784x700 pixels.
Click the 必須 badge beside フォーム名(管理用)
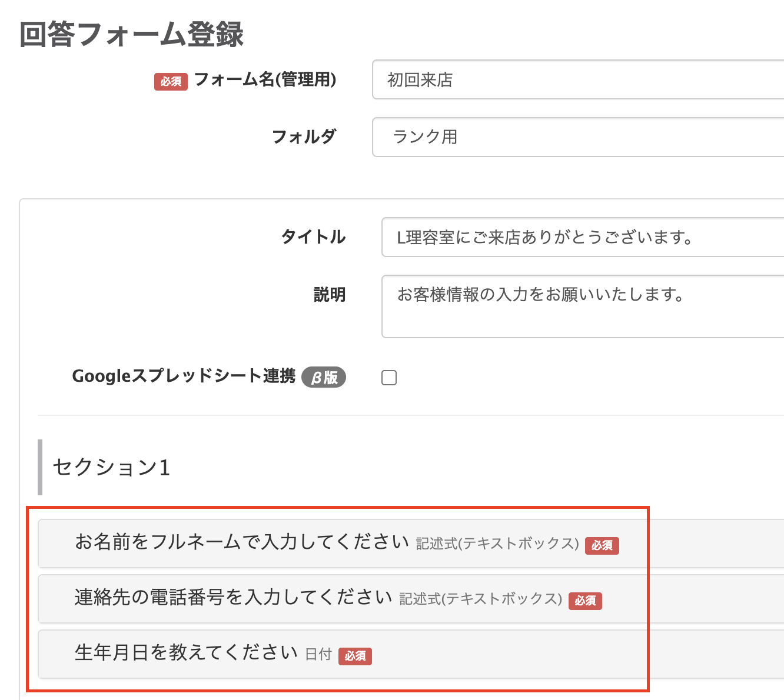point(170,81)
